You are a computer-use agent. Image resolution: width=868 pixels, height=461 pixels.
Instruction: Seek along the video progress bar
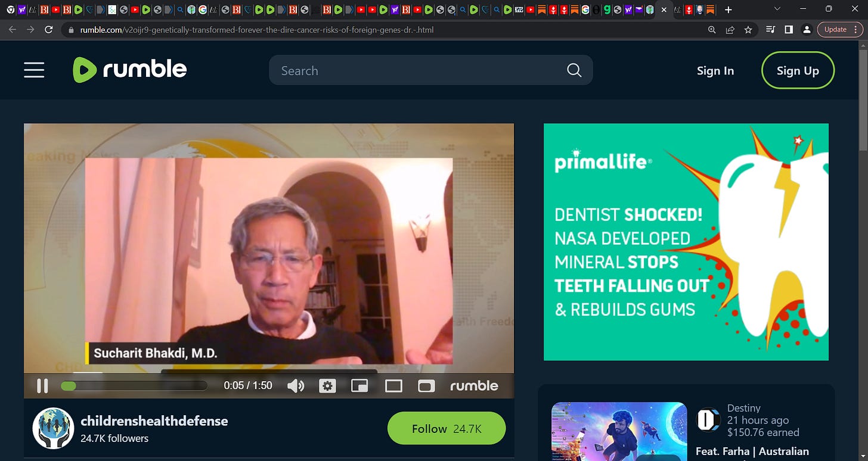click(134, 386)
